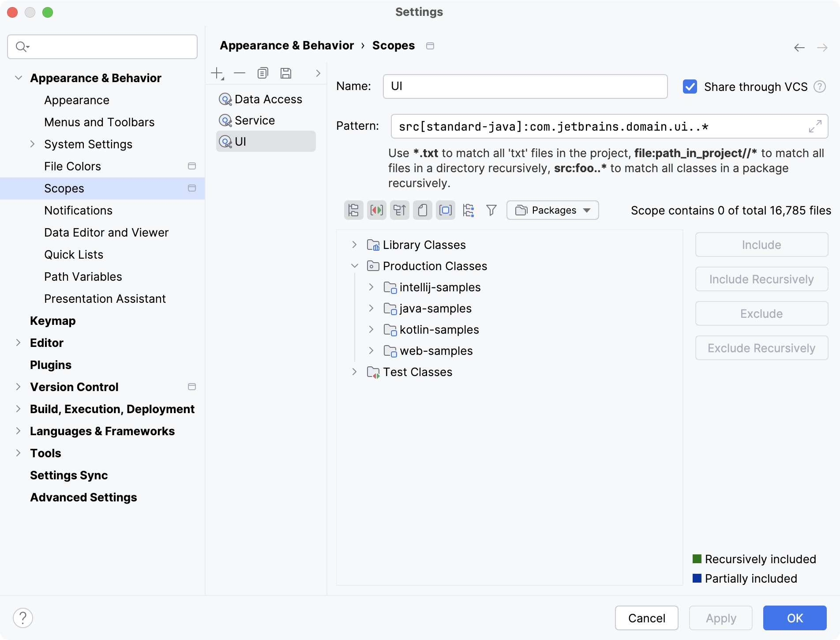Expand the Library Classes tree node
840x640 pixels.
pos(354,245)
